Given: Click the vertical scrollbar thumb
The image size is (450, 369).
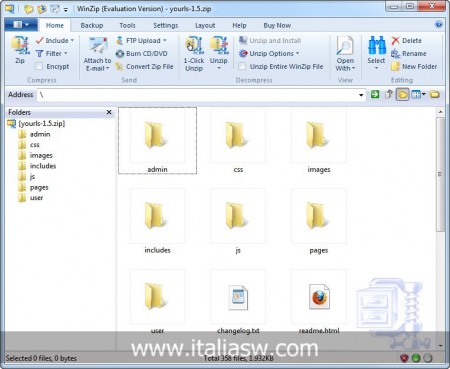Looking at the screenshot, I should [x=440, y=174].
